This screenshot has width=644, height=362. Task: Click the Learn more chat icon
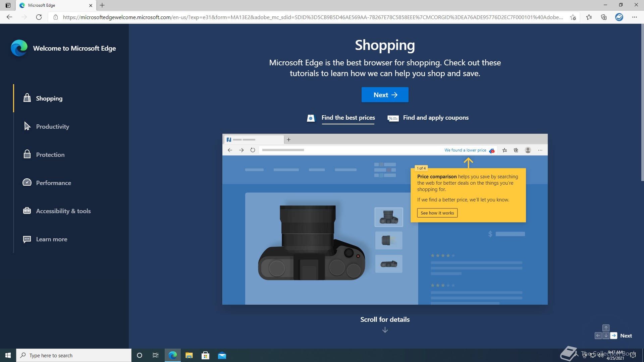pos(27,239)
